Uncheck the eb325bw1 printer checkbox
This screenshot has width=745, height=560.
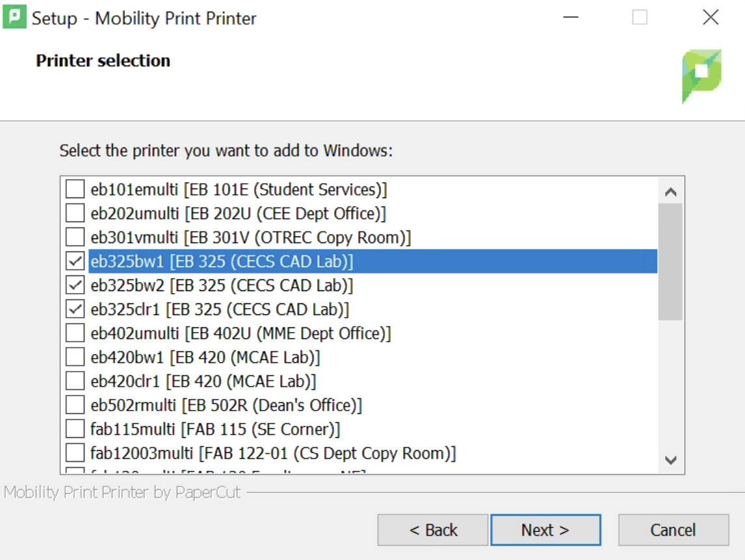pyautogui.click(x=74, y=261)
